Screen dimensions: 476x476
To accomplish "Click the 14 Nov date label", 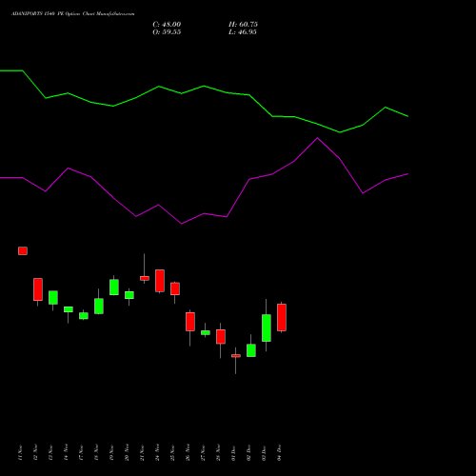I will tap(66, 452).
